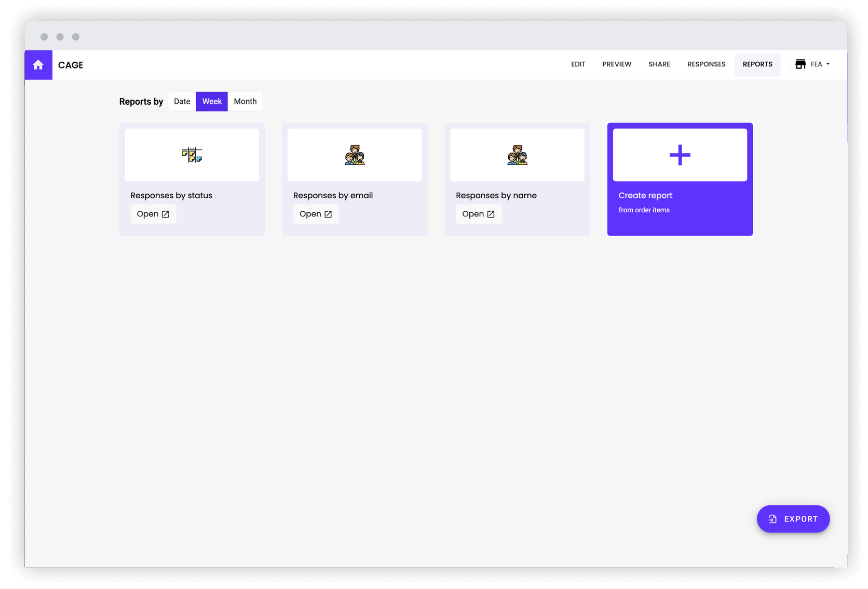This screenshot has height=589, width=868.
Task: Click the external-link icon in first Open button
Action: [165, 213]
